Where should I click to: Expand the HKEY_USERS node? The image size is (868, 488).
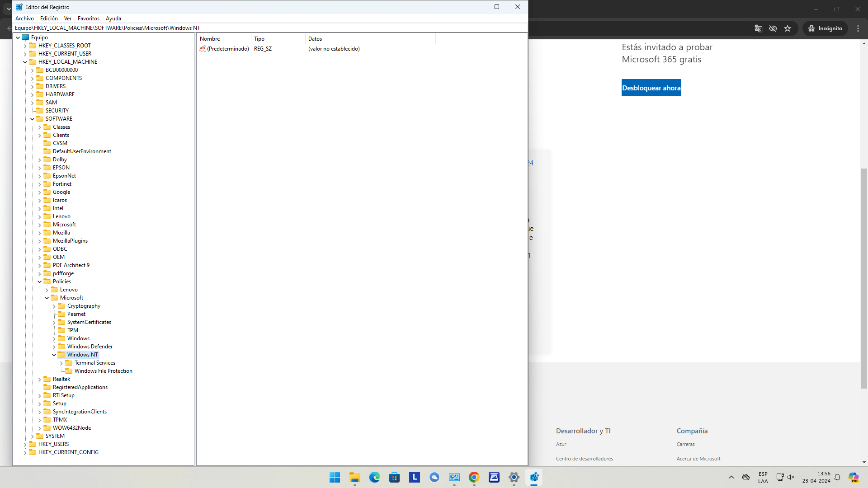pos(25,444)
